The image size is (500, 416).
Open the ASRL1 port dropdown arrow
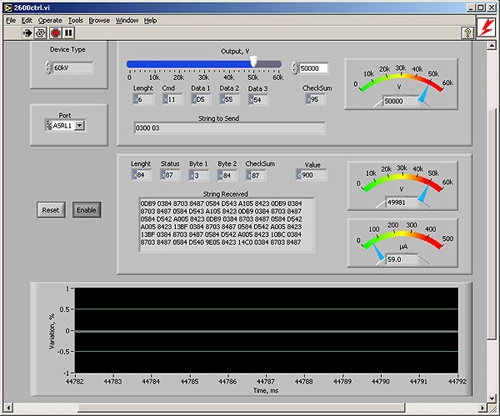pyautogui.click(x=79, y=126)
